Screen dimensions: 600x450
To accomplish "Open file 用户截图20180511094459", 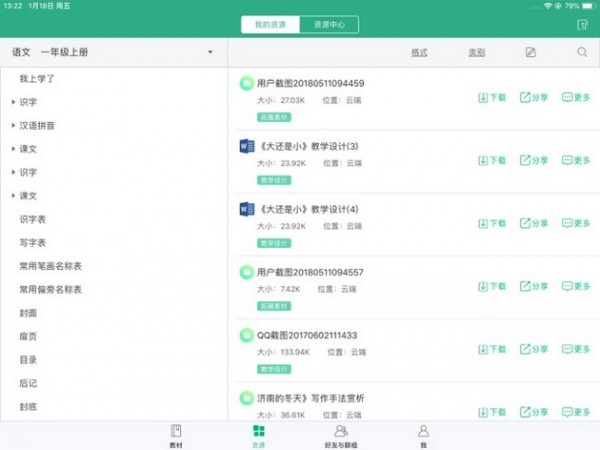I will [x=310, y=83].
